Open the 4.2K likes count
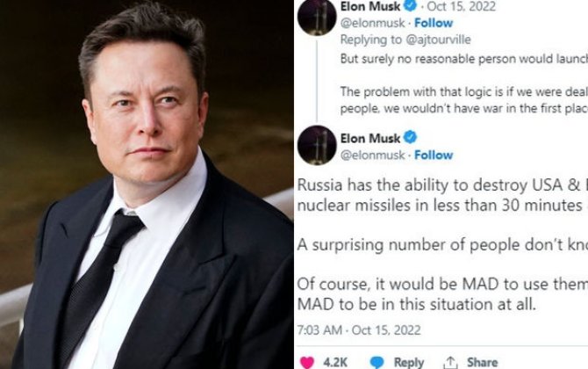Image resolution: width=588 pixels, height=369 pixels. point(335,363)
